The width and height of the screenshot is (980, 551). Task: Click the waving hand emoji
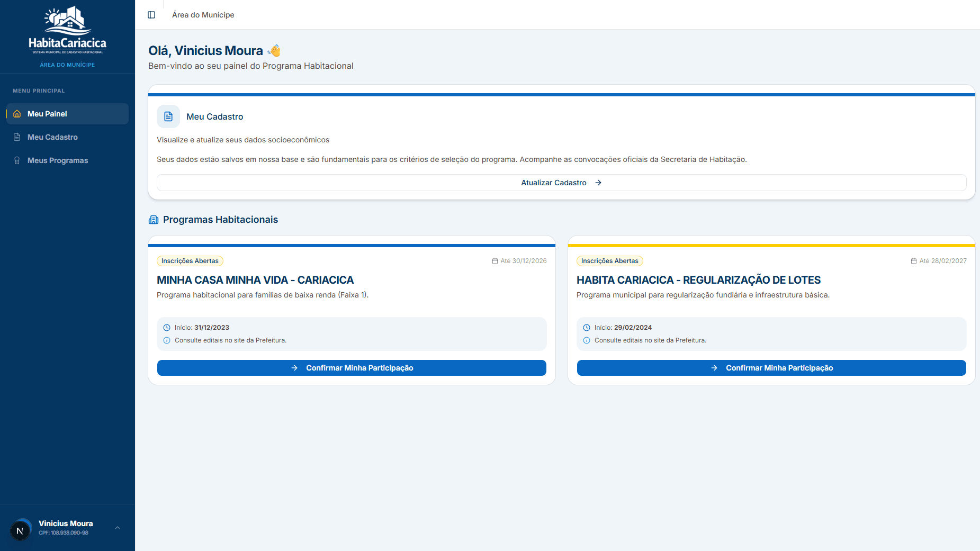tap(274, 51)
